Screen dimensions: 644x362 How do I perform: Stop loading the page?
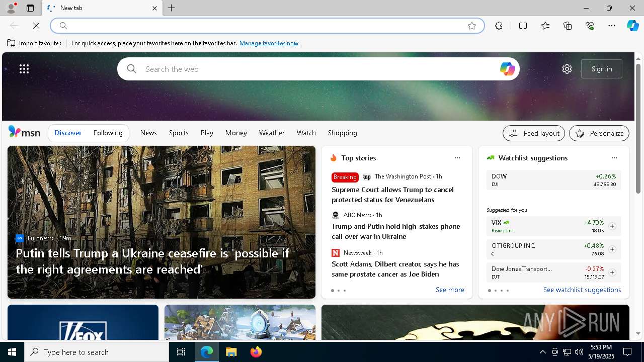(36, 26)
